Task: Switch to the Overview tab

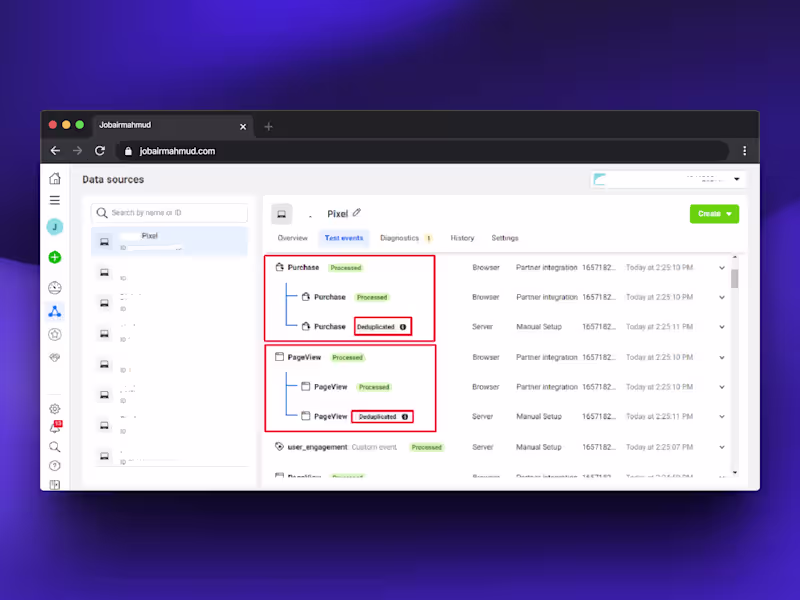Action: point(292,238)
